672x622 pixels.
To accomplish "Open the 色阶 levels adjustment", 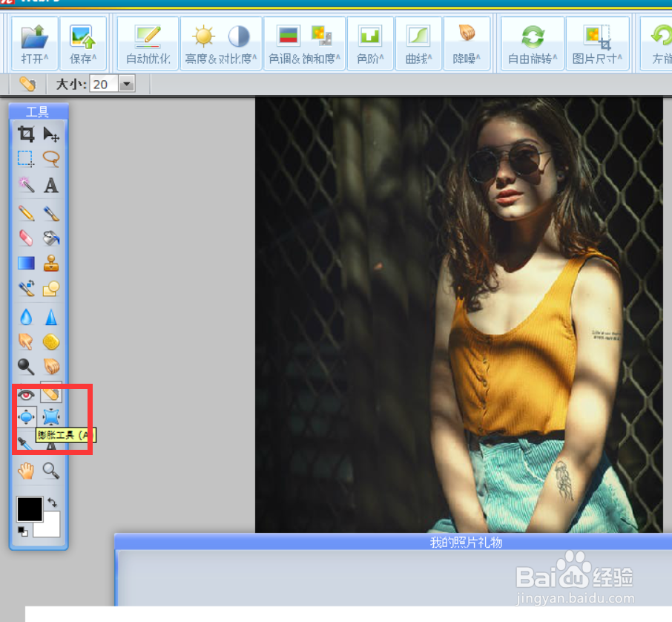I will pyautogui.click(x=370, y=43).
